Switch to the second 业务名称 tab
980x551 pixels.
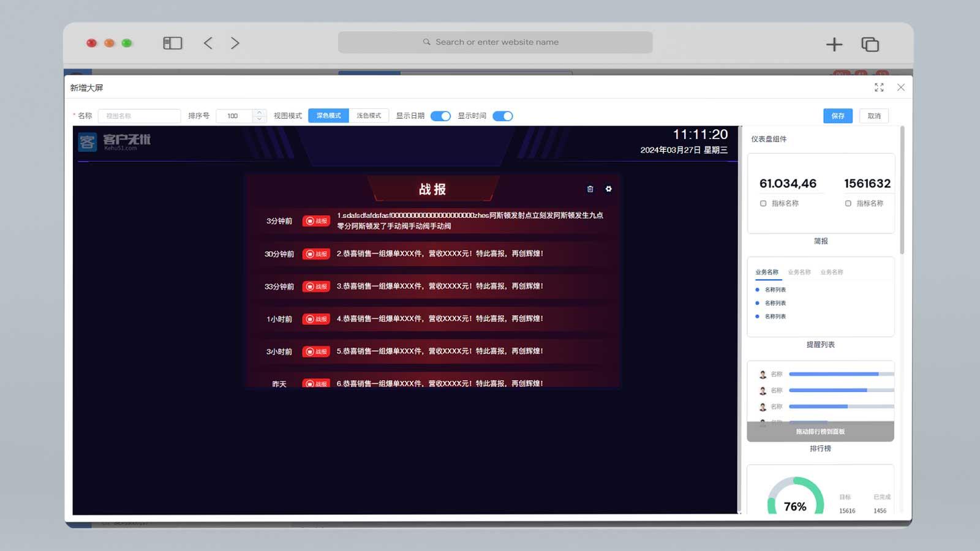pyautogui.click(x=799, y=271)
